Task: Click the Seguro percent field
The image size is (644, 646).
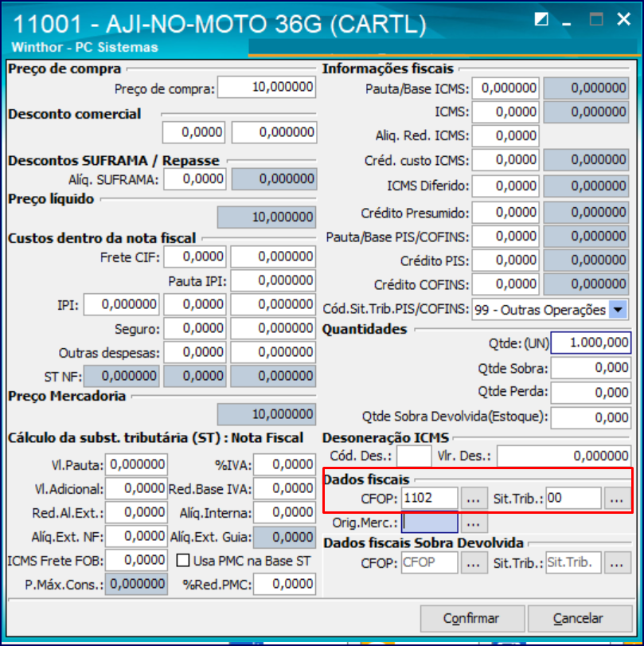Action: [195, 328]
